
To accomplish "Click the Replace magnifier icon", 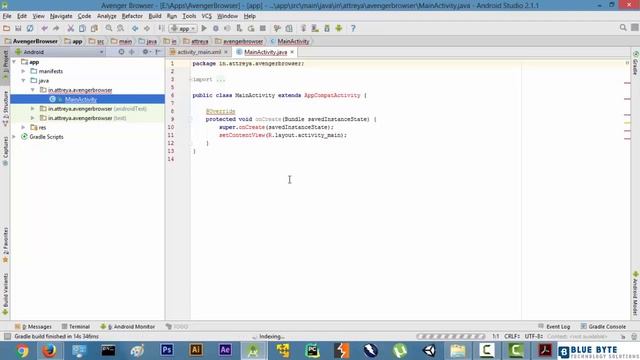I will coord(120,28).
